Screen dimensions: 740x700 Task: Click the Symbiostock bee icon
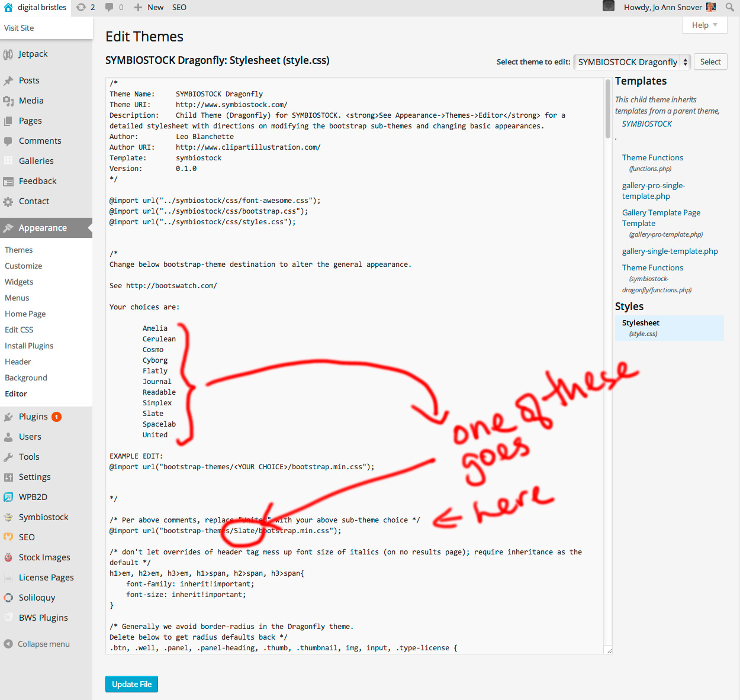(x=8, y=517)
